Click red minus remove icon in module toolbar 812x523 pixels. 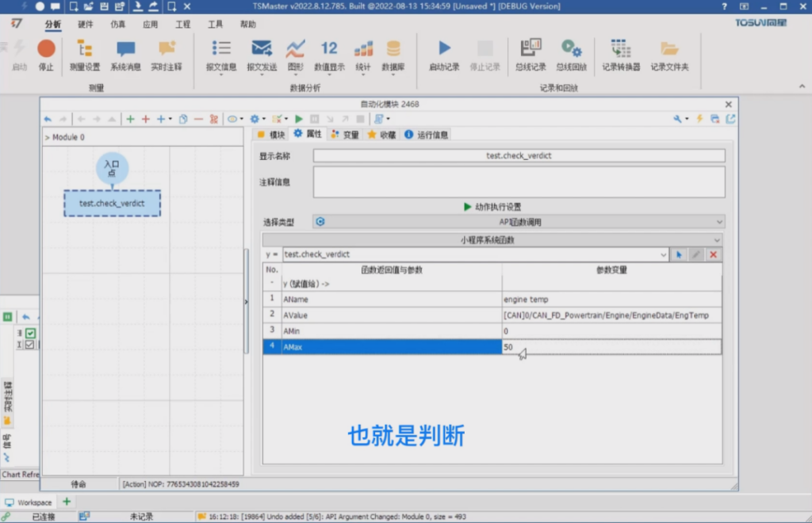tap(198, 119)
